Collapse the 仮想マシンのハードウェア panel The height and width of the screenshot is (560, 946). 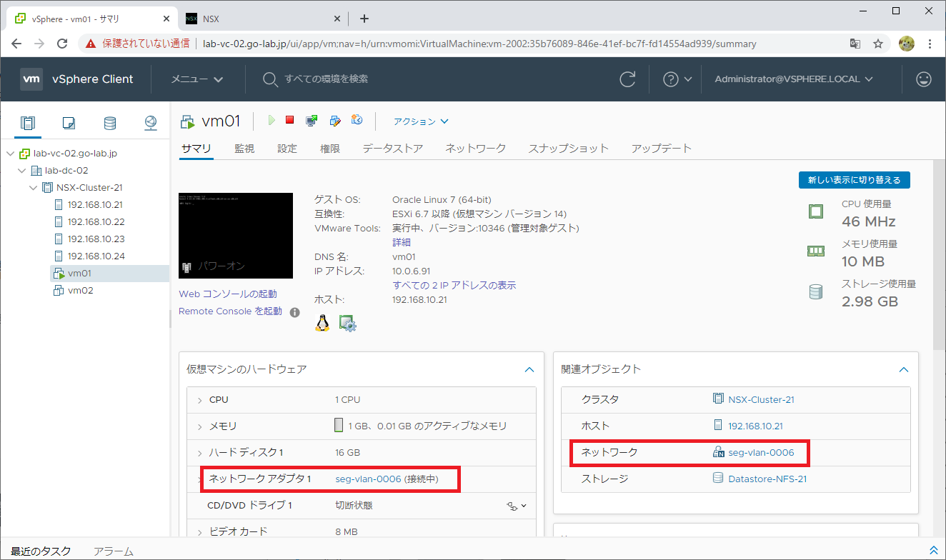click(529, 369)
